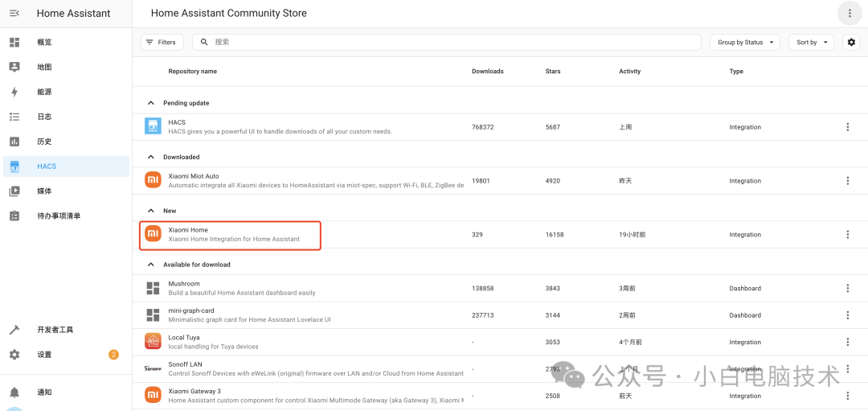Open 通知 notifications panel

click(x=66, y=393)
